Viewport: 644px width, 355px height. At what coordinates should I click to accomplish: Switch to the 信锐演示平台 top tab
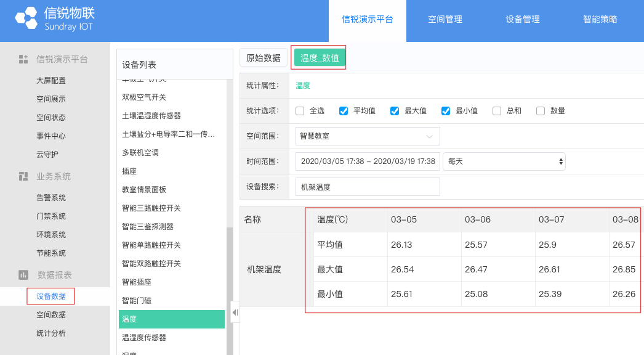(367, 19)
